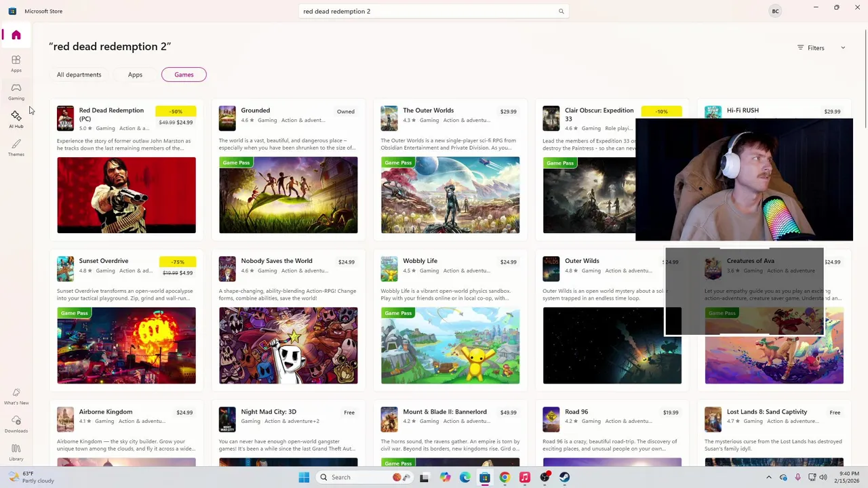Viewport: 868px width, 488px height.
Task: Open Google Chrome from the taskbar
Action: 505,477
